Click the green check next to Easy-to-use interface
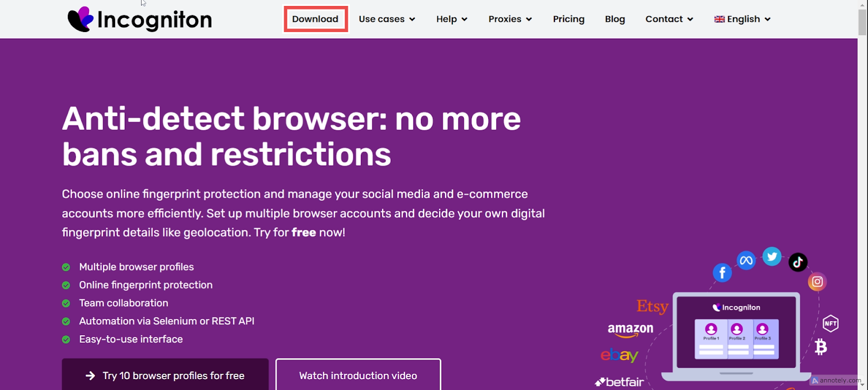The width and height of the screenshot is (868, 390). click(66, 339)
